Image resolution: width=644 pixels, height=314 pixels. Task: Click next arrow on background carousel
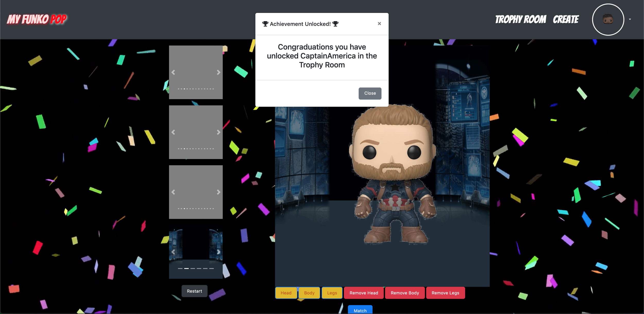coord(218,252)
